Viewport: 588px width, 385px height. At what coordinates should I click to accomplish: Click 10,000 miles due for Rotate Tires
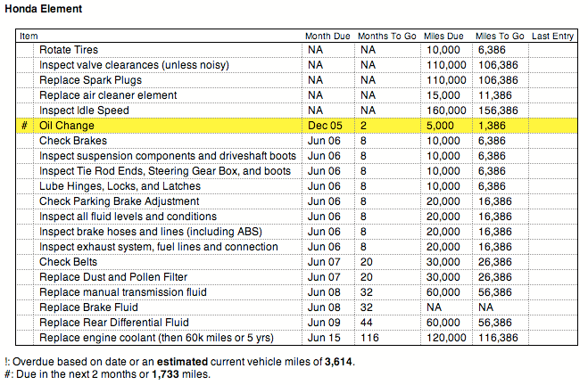click(443, 50)
